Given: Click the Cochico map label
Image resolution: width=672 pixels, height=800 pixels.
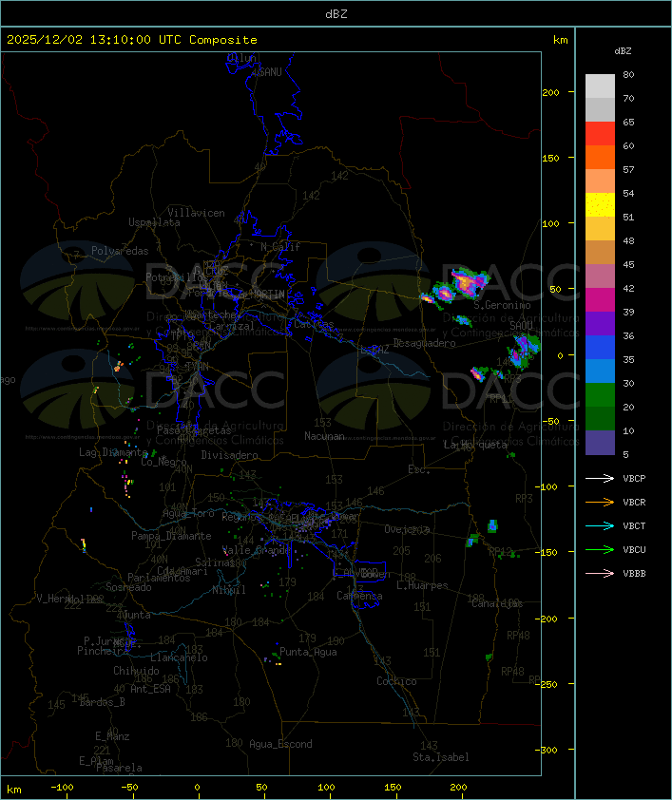Looking at the screenshot, I should coord(396,681).
